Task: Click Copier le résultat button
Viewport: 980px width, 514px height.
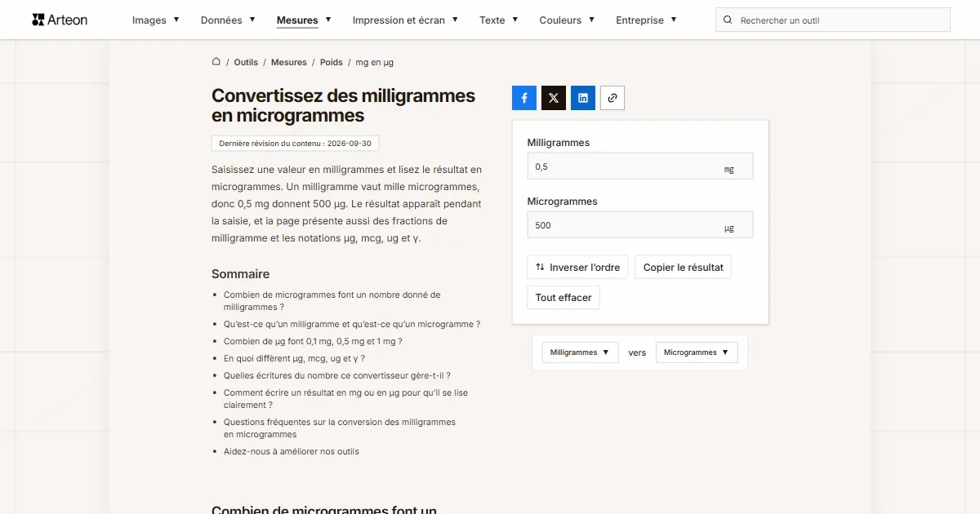Action: [x=683, y=268]
